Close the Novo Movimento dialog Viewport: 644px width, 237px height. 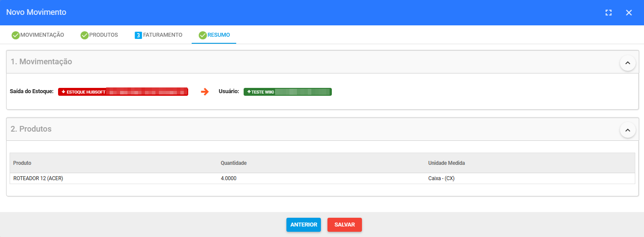tap(629, 13)
